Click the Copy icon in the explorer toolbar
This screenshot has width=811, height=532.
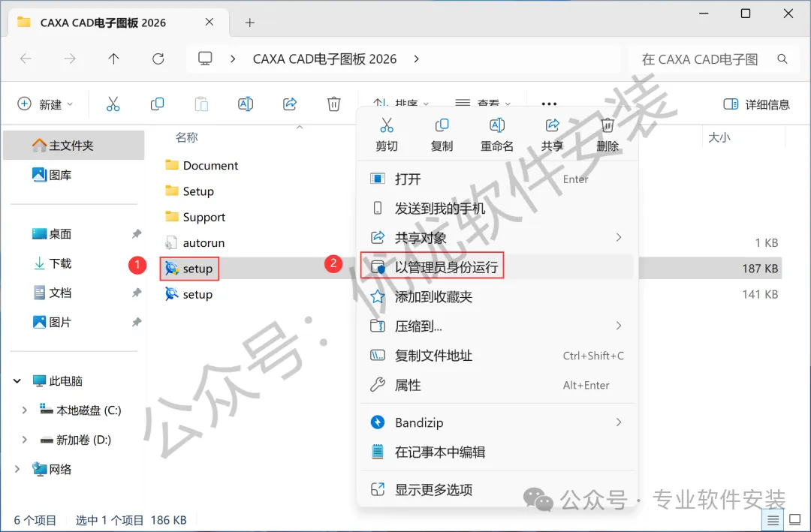coord(157,104)
